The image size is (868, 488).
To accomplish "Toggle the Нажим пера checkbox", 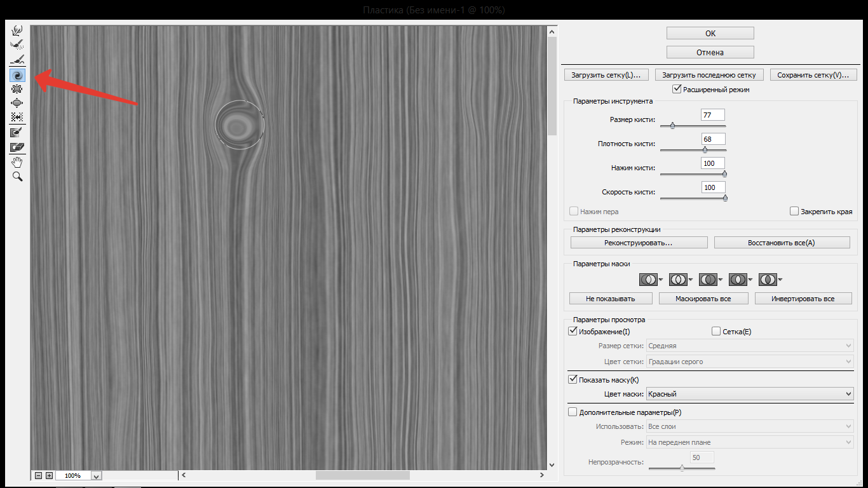I will click(x=574, y=211).
